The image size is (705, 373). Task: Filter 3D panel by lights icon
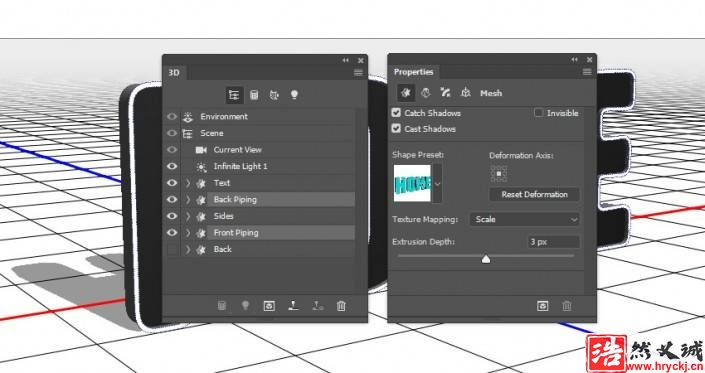(x=294, y=94)
